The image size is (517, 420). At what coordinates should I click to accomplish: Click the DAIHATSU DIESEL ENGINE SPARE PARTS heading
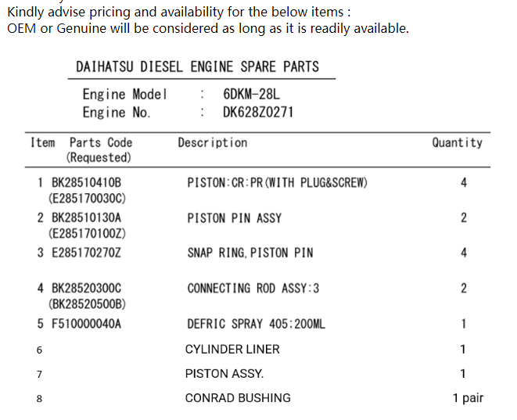[x=197, y=66]
